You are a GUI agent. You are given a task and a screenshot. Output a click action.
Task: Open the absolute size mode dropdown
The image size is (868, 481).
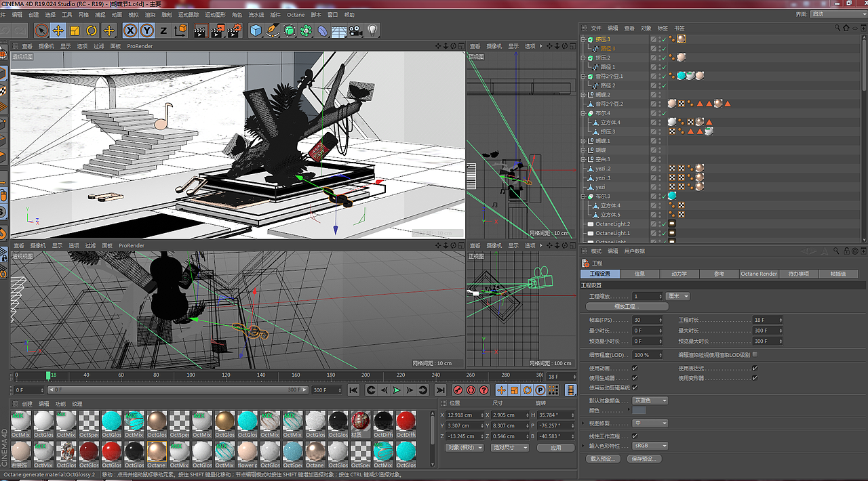[511, 448]
